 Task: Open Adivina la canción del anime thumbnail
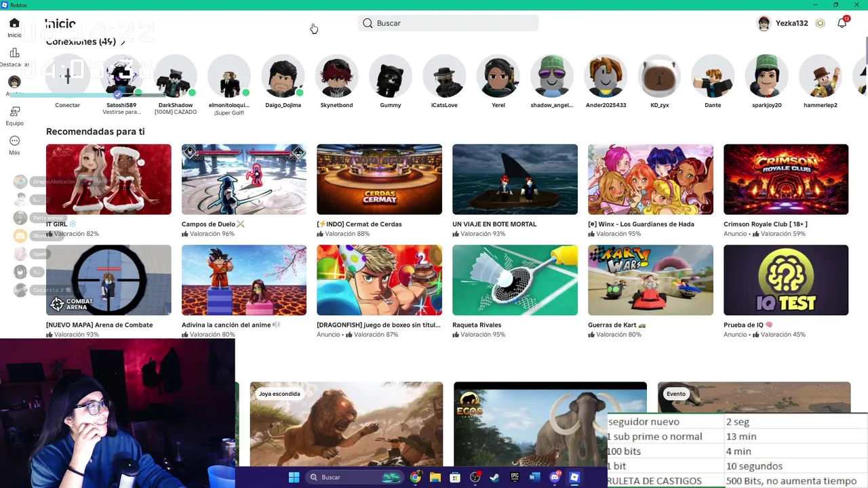click(x=244, y=280)
